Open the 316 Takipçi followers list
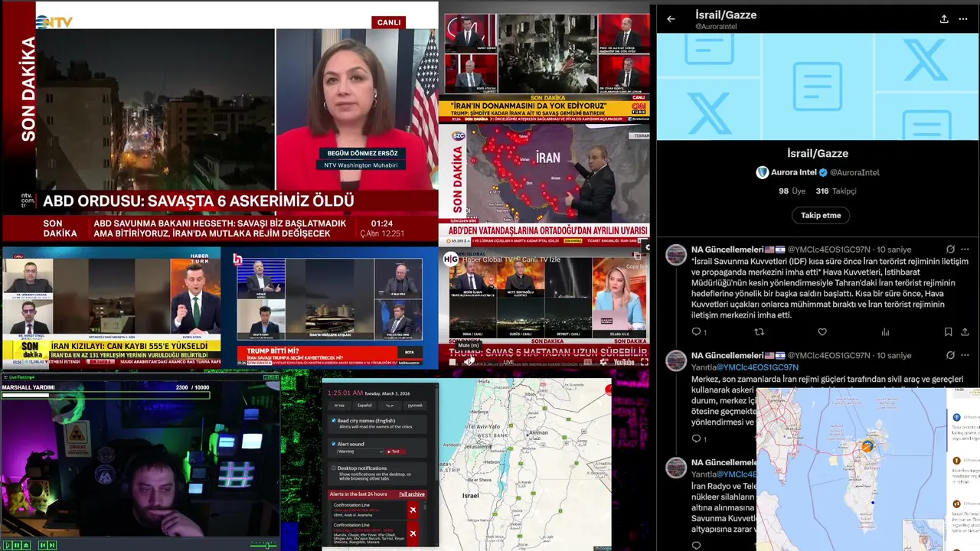Screen dimensions: 980x551 click(836, 191)
